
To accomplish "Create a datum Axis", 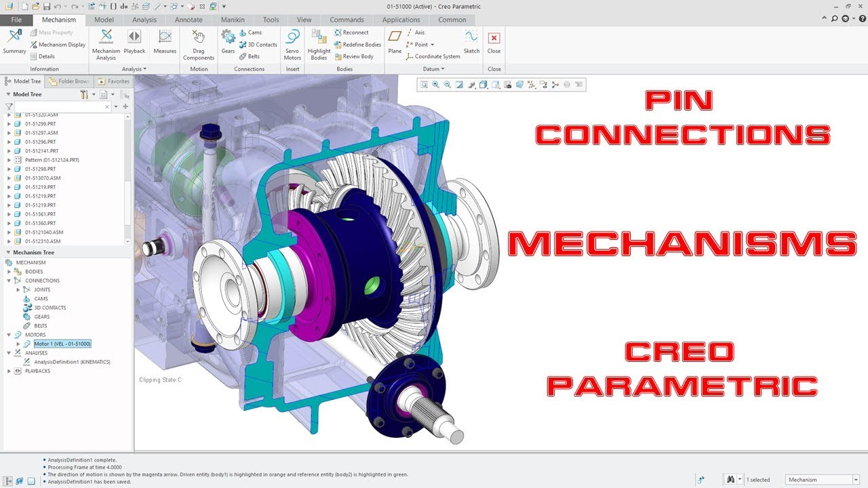I will (416, 33).
